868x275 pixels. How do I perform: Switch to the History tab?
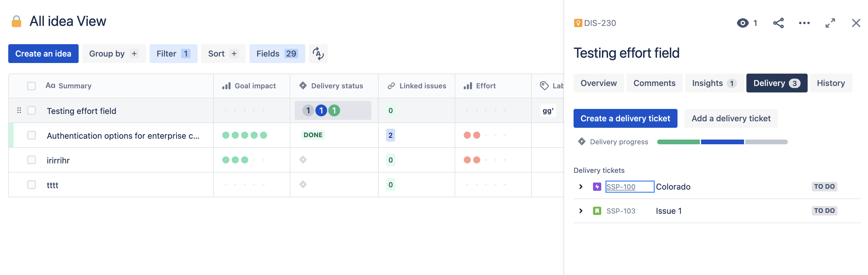(831, 83)
